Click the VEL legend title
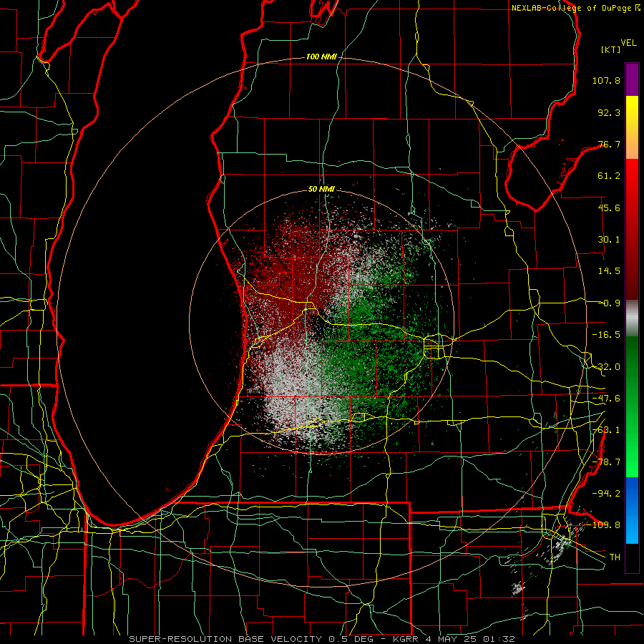This screenshot has height=644, width=644. 628,43
